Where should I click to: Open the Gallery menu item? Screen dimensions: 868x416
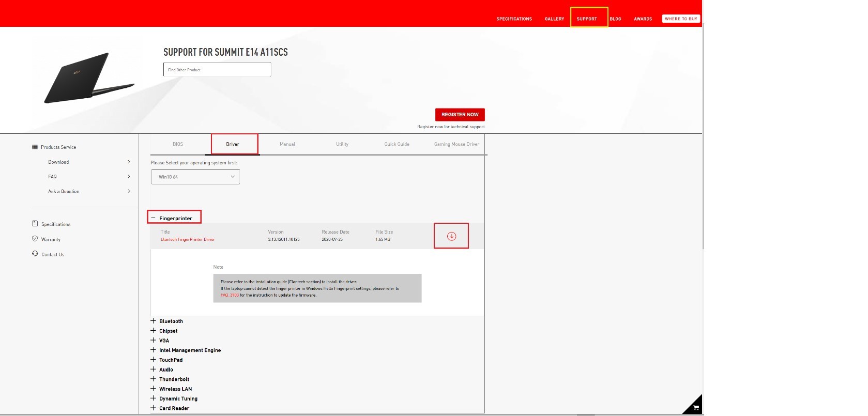(x=554, y=19)
